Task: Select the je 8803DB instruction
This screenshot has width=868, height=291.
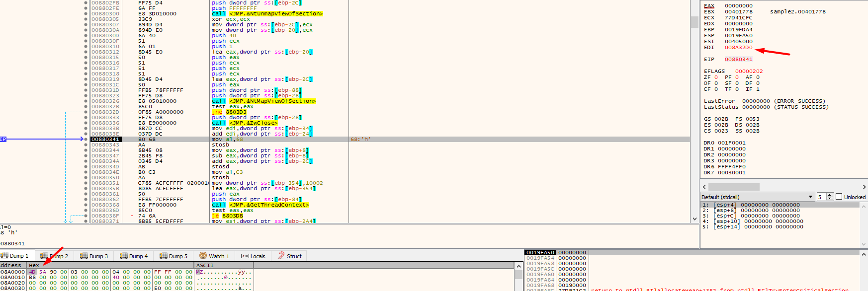Action: [x=227, y=216]
